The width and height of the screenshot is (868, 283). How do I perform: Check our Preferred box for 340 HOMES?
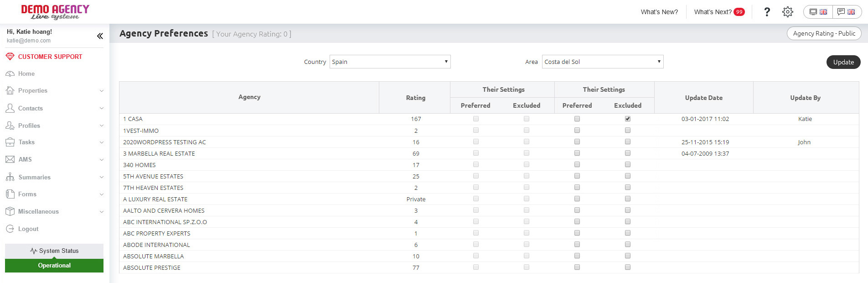click(x=577, y=164)
